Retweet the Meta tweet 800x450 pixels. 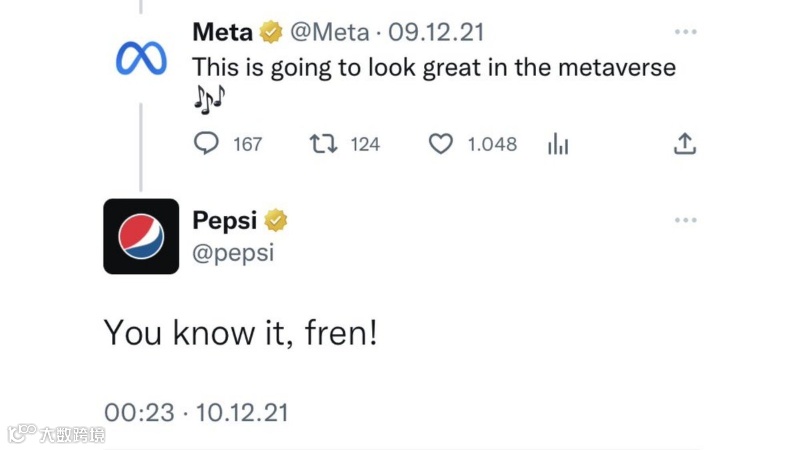click(x=324, y=144)
